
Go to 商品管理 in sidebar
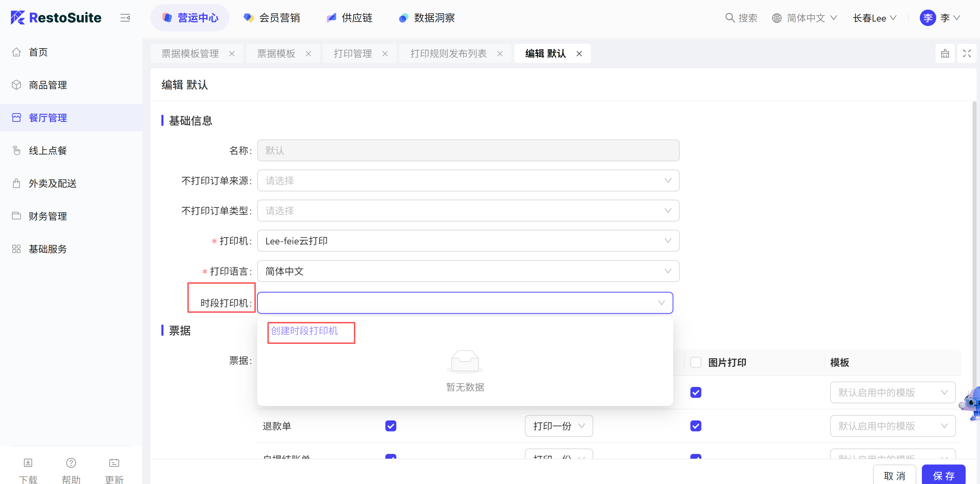48,85
